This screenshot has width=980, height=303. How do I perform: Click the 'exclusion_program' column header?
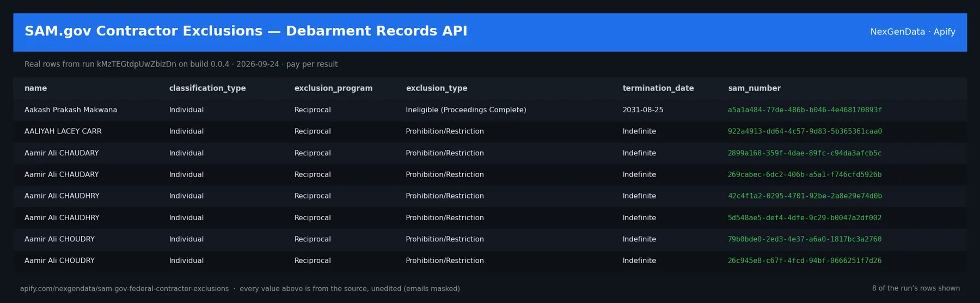(333, 88)
